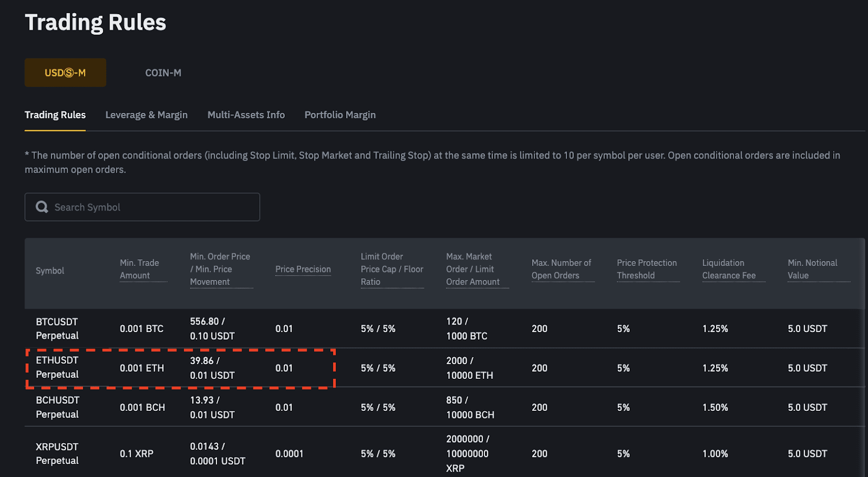Click the Price Precision column header
868x477 pixels.
(x=303, y=269)
